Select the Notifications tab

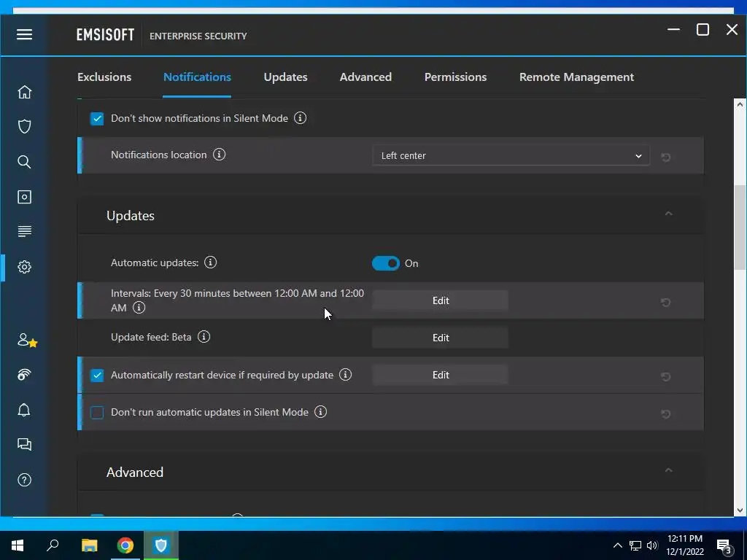tap(197, 77)
